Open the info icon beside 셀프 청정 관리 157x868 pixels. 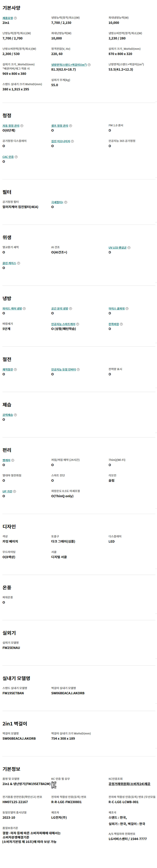[x=71, y=126]
